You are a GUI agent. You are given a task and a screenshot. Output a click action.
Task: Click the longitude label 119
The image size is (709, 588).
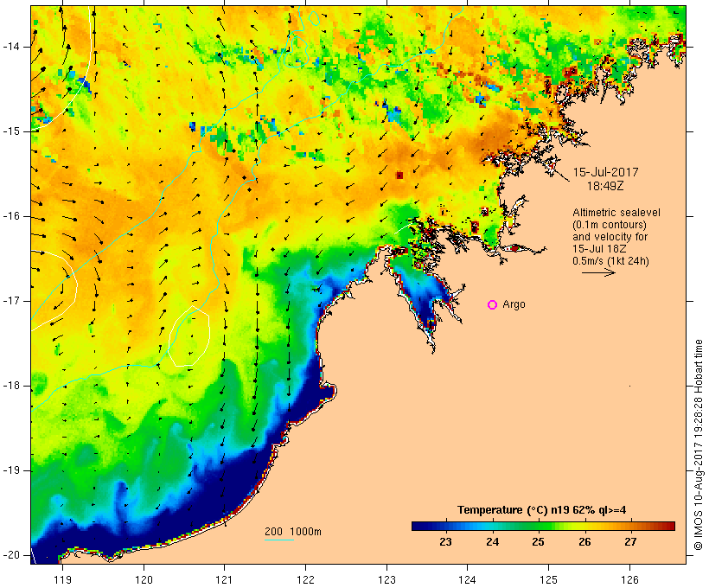(62, 580)
